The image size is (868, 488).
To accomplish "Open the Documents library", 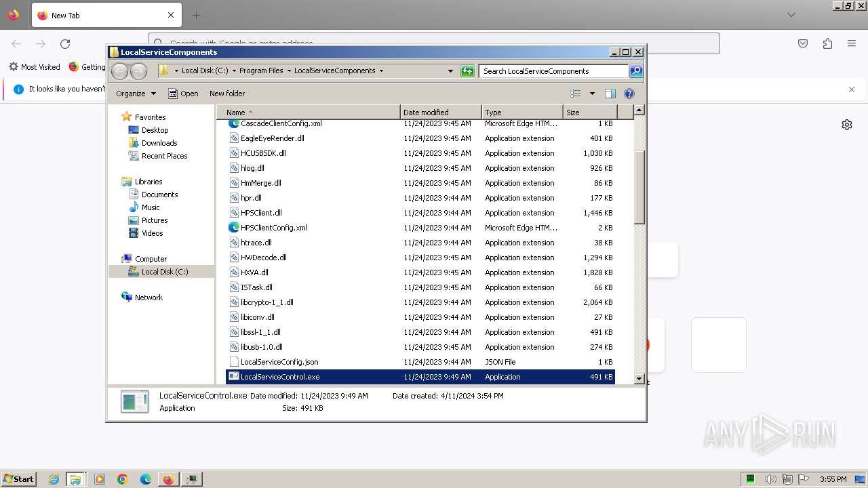I will click(159, 195).
